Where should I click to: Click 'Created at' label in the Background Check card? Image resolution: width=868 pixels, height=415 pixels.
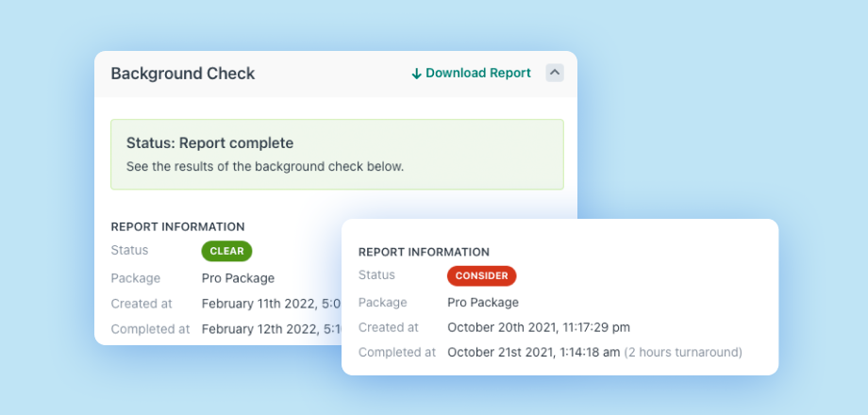tap(142, 304)
